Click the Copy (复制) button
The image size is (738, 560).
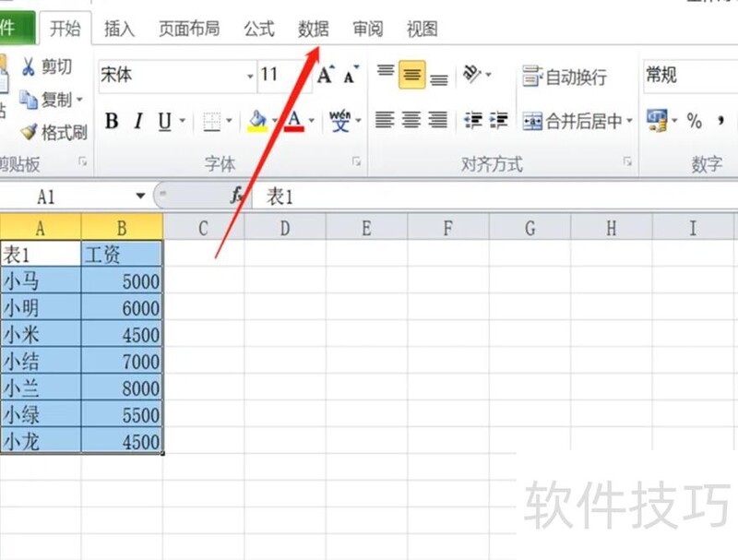coord(45,100)
